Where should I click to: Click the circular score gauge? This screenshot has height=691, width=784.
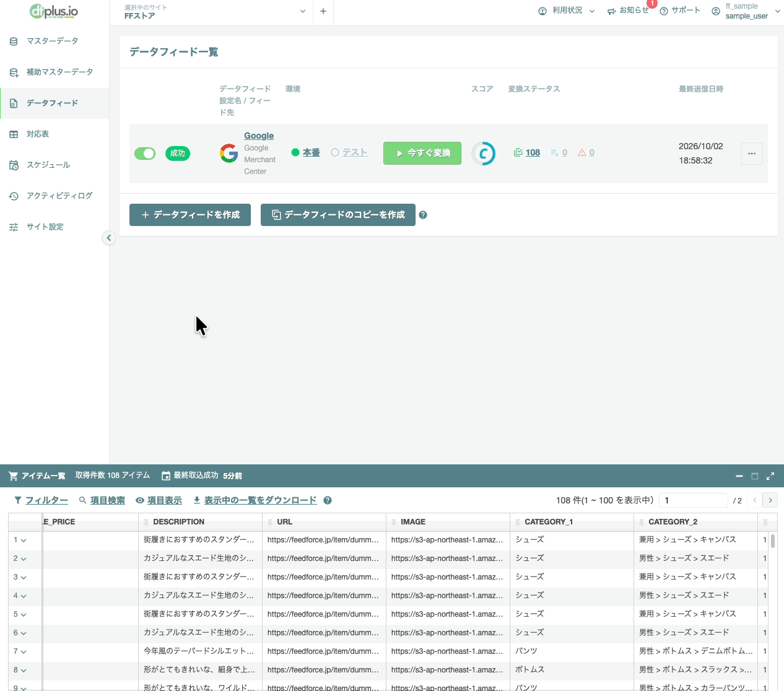[x=484, y=153]
